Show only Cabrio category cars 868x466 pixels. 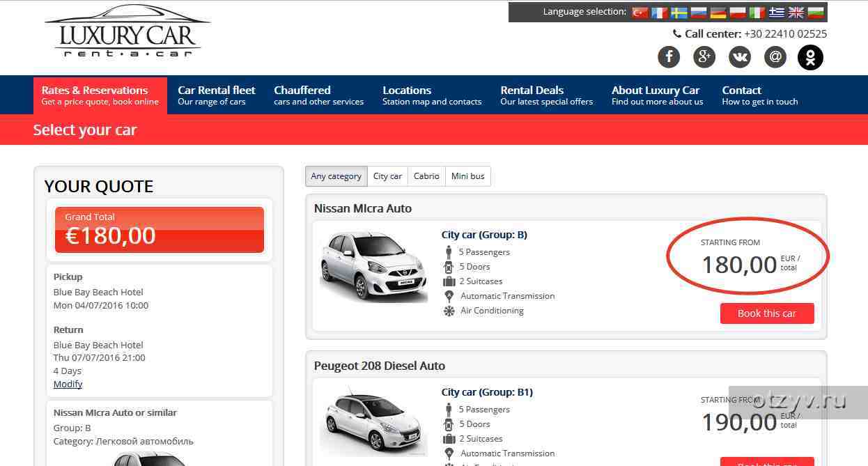pos(426,176)
